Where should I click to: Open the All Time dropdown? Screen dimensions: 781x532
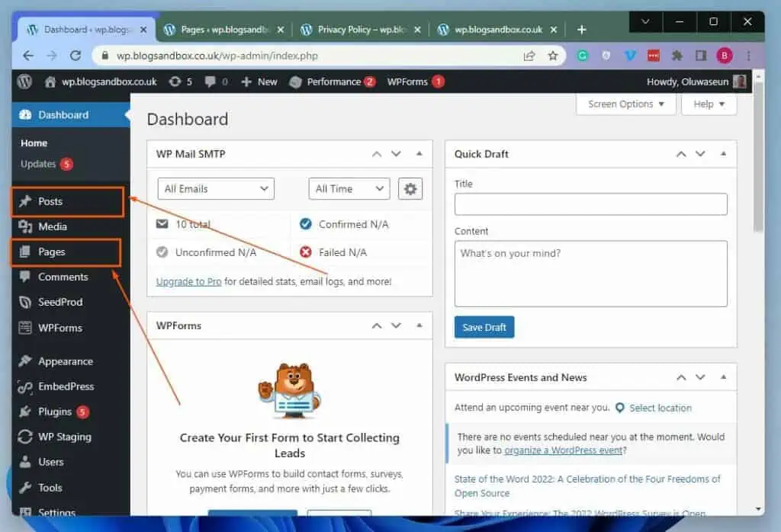tap(349, 189)
